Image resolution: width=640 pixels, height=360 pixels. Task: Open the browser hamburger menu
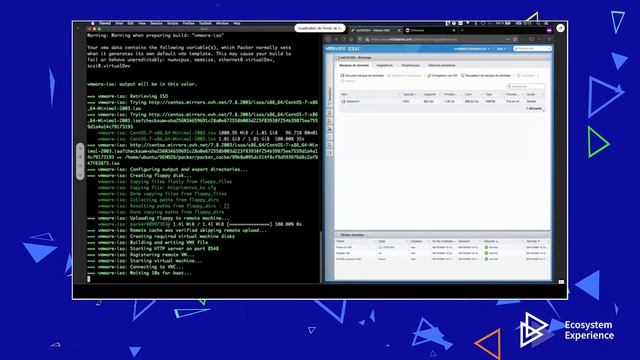click(549, 39)
